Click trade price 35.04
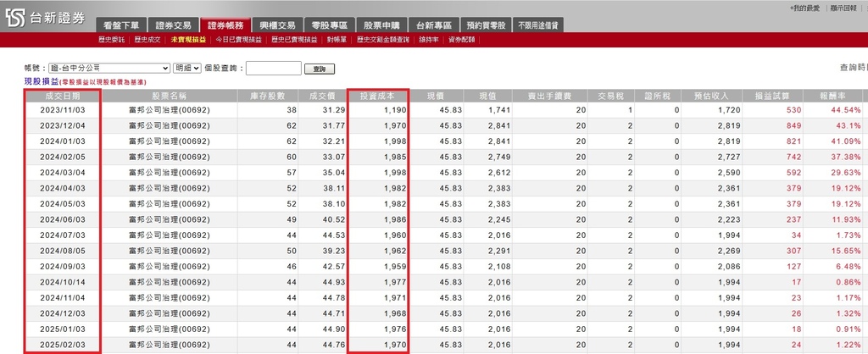 tap(334, 173)
